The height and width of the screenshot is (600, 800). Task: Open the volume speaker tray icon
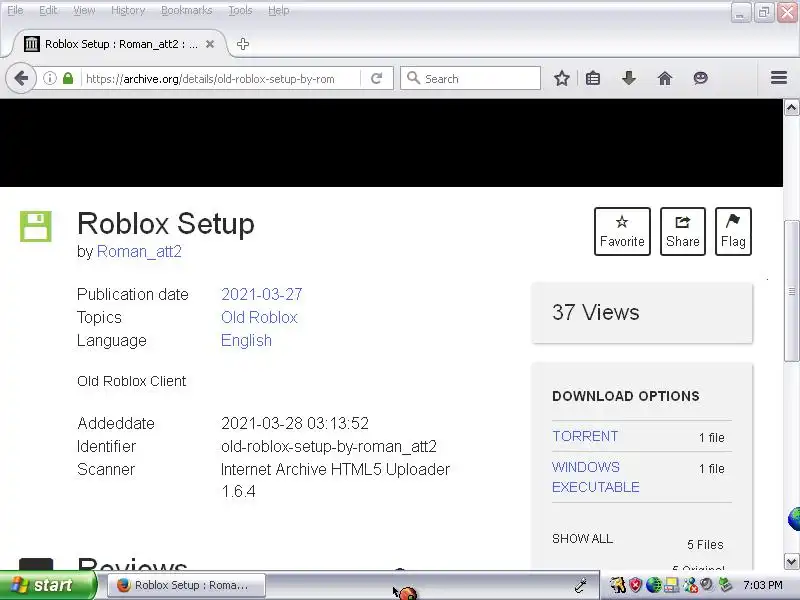pos(707,585)
